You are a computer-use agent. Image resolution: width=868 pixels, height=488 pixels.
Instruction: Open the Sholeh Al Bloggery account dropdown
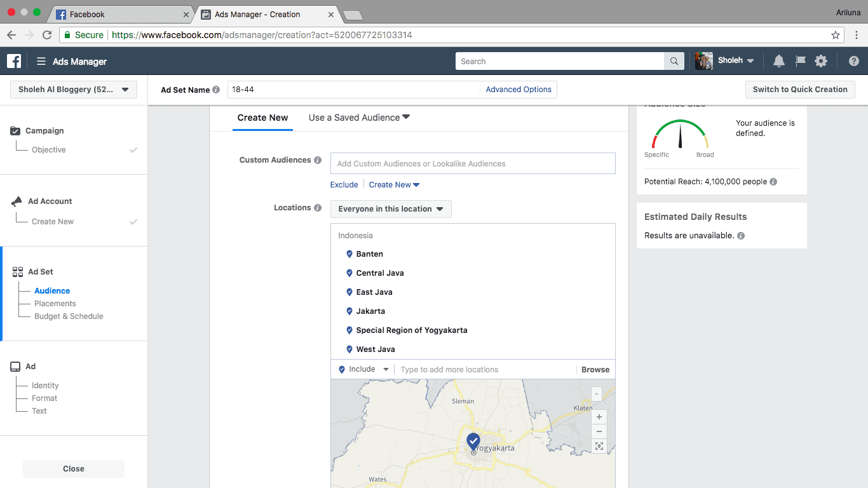coord(74,90)
